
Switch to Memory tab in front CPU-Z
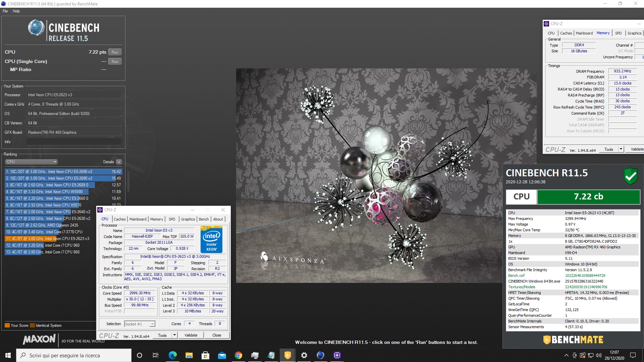(x=157, y=219)
